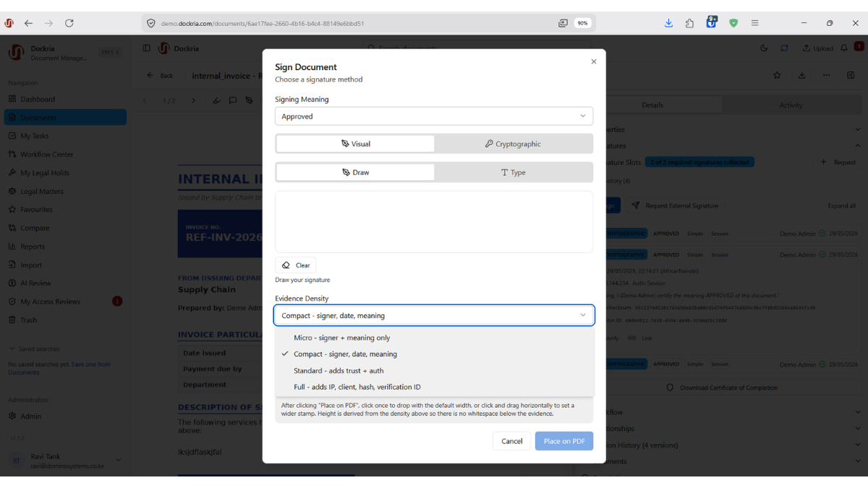This screenshot has width=868, height=488.
Task: Open AI Review
Action: [x=65, y=283]
